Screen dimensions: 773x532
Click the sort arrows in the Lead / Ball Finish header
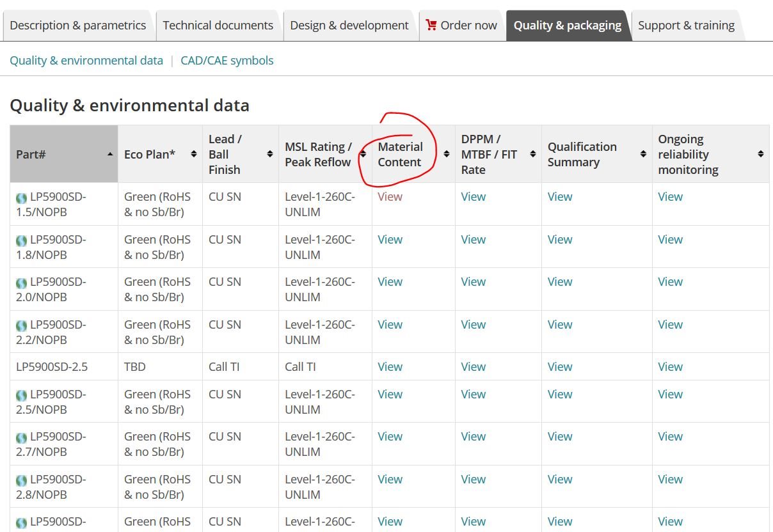(270, 154)
